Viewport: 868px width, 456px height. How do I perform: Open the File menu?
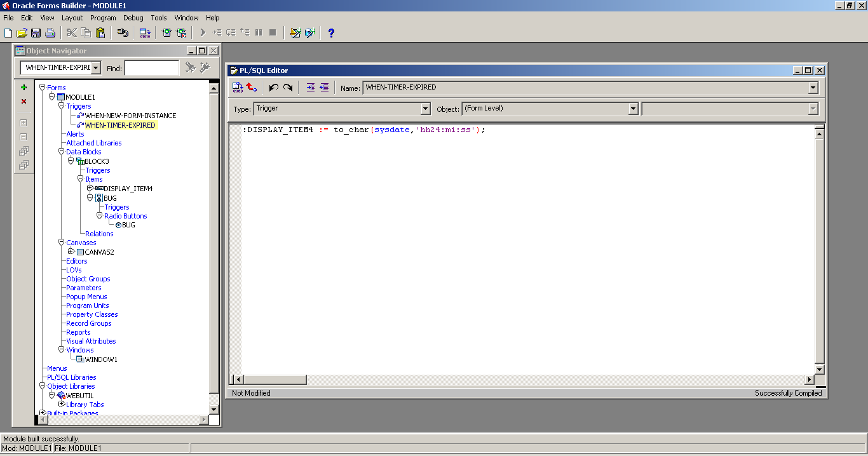(x=8, y=18)
